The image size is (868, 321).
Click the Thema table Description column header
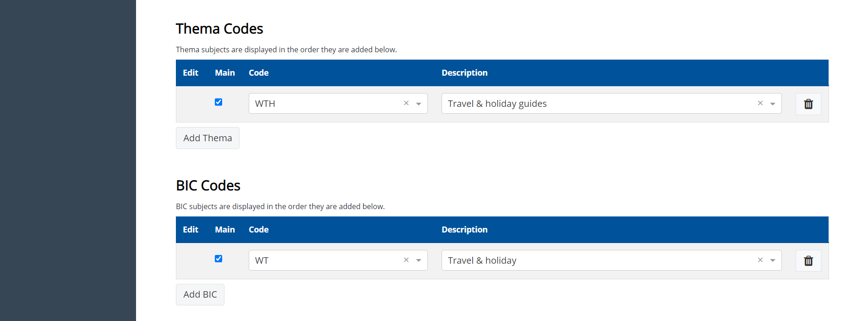tap(464, 73)
